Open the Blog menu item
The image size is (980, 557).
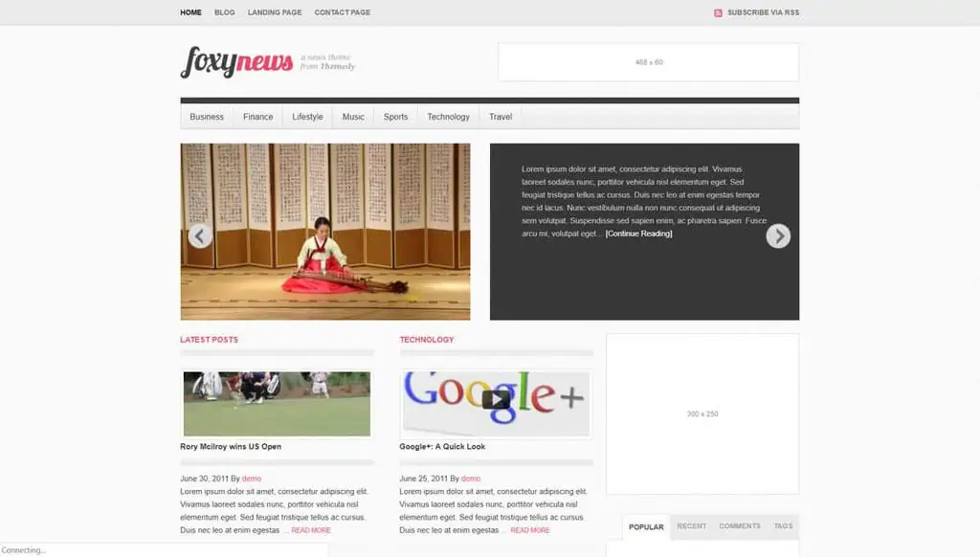[224, 12]
